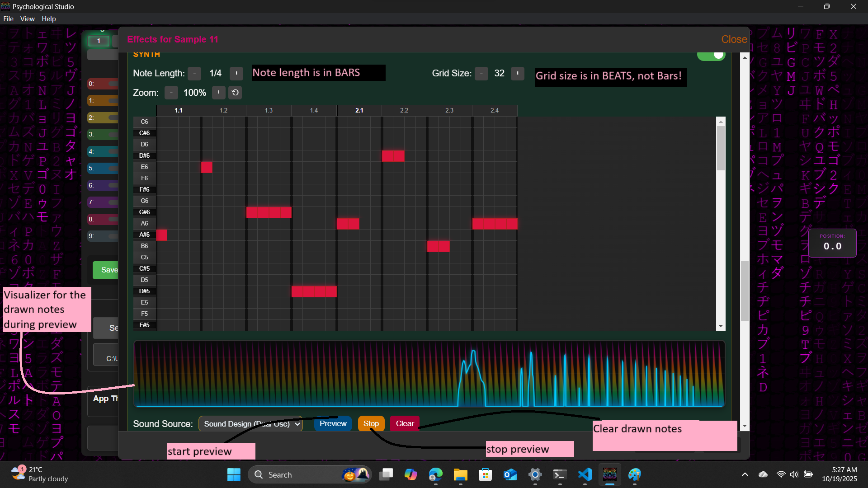Increase Note Length with plus button
This screenshot has width=868, height=488.
pos(236,73)
